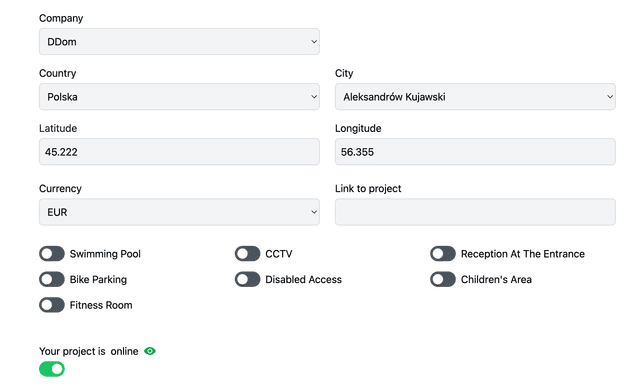The width and height of the screenshot is (640, 388).
Task: Open the Currency dropdown showing EUR
Action: click(x=179, y=212)
